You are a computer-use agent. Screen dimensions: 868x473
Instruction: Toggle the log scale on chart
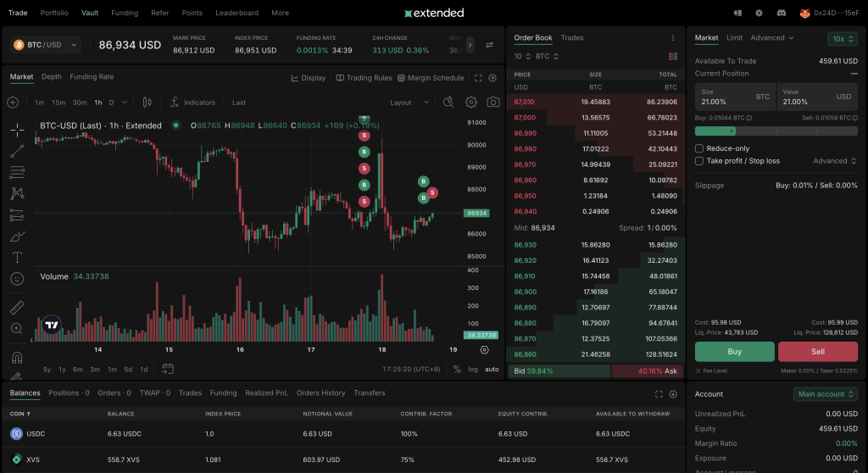coord(473,369)
